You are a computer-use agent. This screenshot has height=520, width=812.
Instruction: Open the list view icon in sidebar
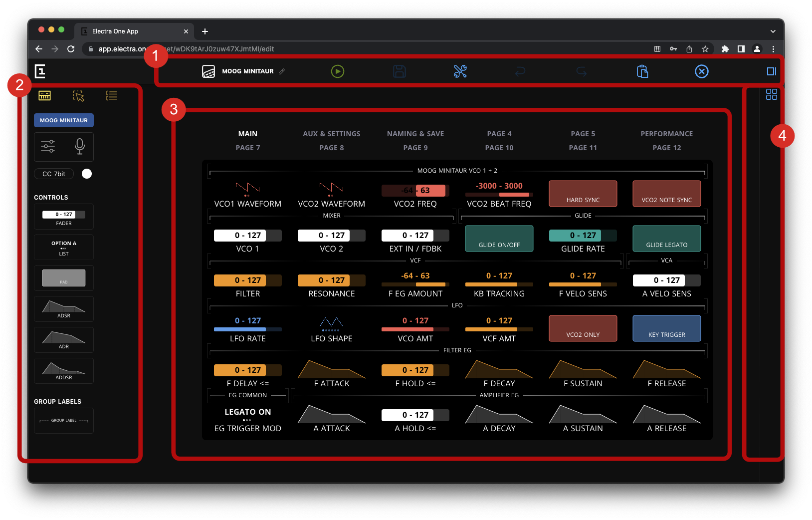111,95
